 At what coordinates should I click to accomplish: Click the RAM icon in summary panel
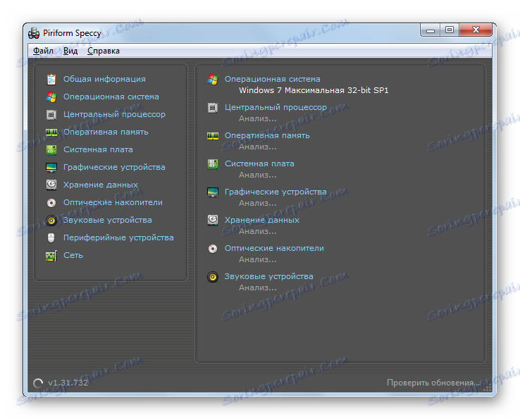coord(213,136)
